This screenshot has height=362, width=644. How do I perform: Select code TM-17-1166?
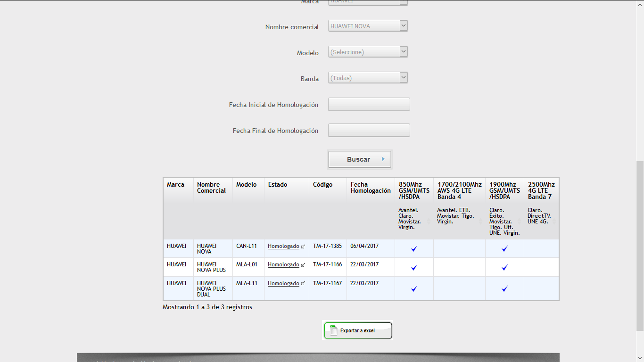point(327,264)
